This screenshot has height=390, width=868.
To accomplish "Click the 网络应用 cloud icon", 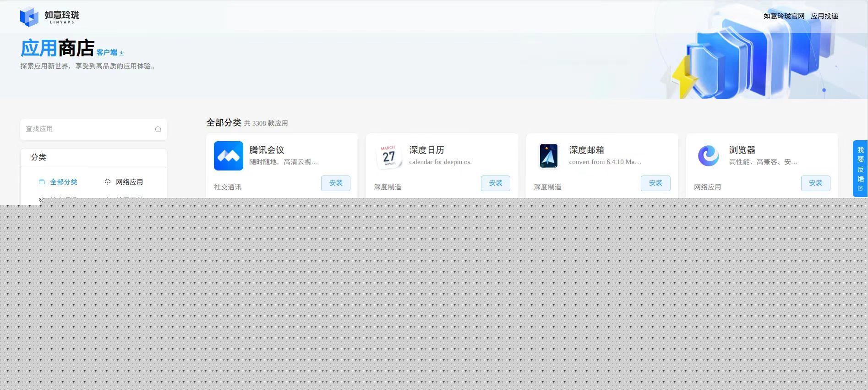I will (108, 182).
